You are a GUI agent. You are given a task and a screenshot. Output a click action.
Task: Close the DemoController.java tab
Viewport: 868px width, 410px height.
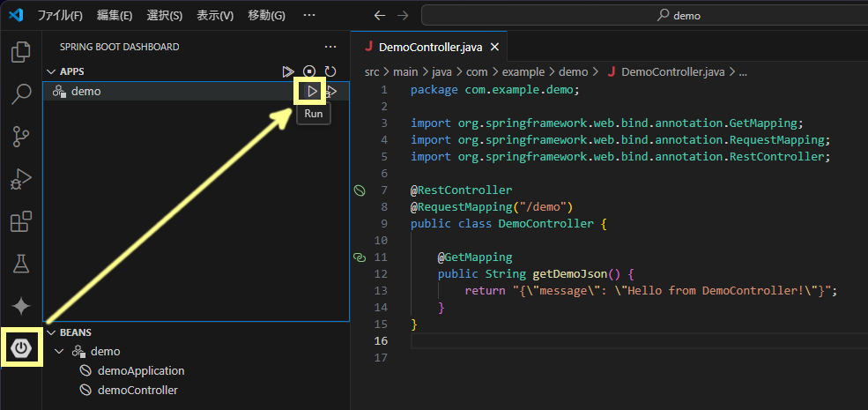[x=495, y=47]
